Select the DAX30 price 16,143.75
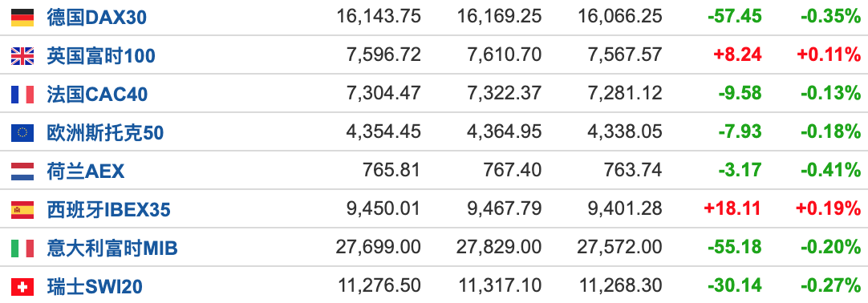 pos(379,17)
